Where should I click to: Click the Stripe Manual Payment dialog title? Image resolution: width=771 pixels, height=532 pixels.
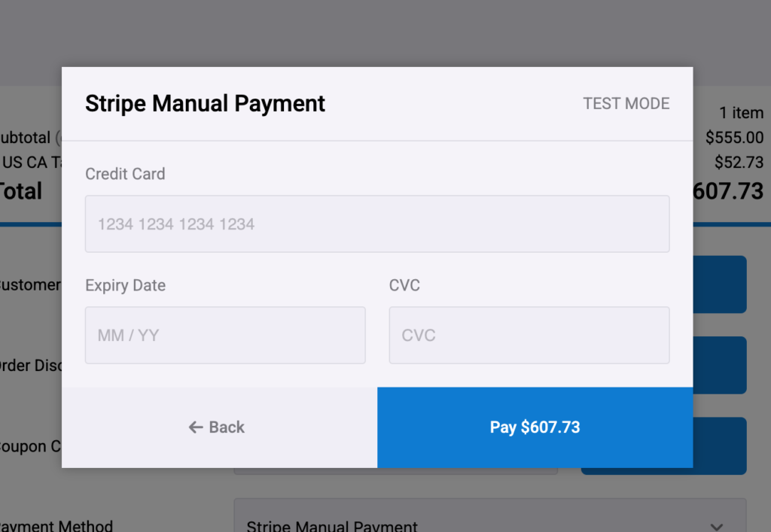pos(205,104)
